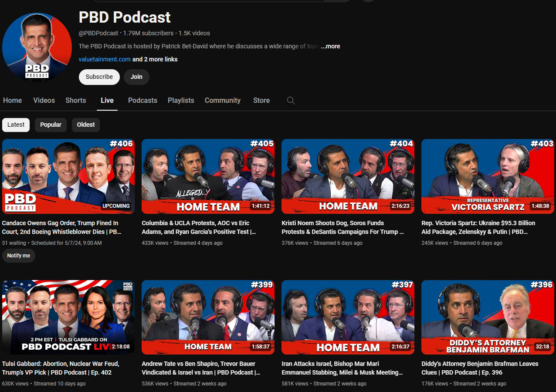
Task: Go to the Podcasts tab
Action: click(142, 100)
